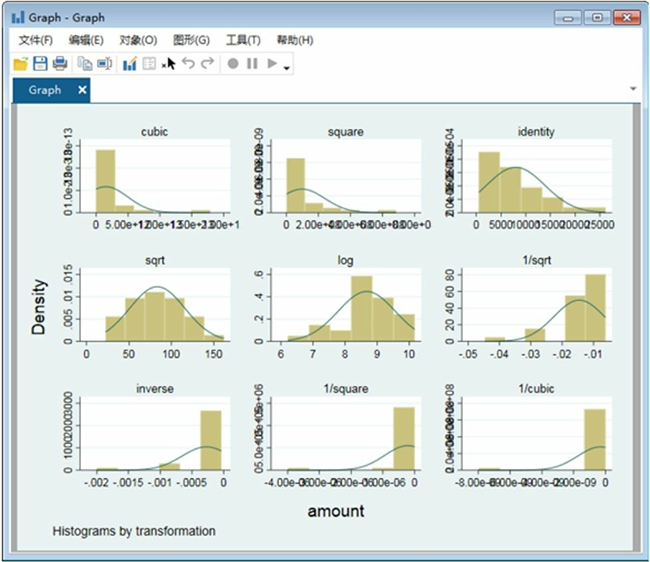Open the tab list dropdown arrow
Viewport: 650px width, 562px height.
point(633,89)
